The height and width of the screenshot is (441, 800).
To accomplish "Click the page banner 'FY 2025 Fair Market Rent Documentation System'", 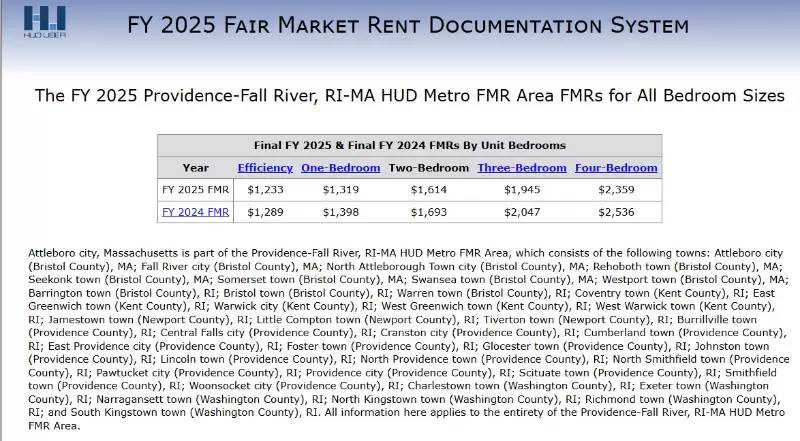I will (408, 25).
